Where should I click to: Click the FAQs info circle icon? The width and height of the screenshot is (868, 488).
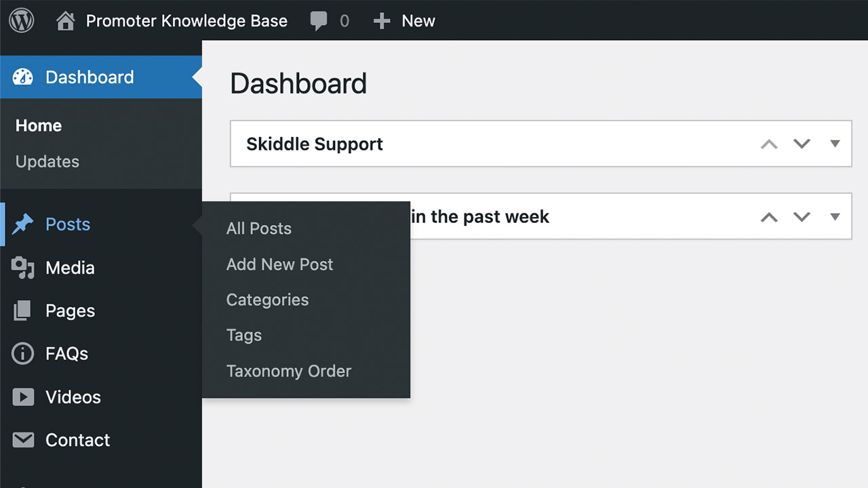(23, 354)
